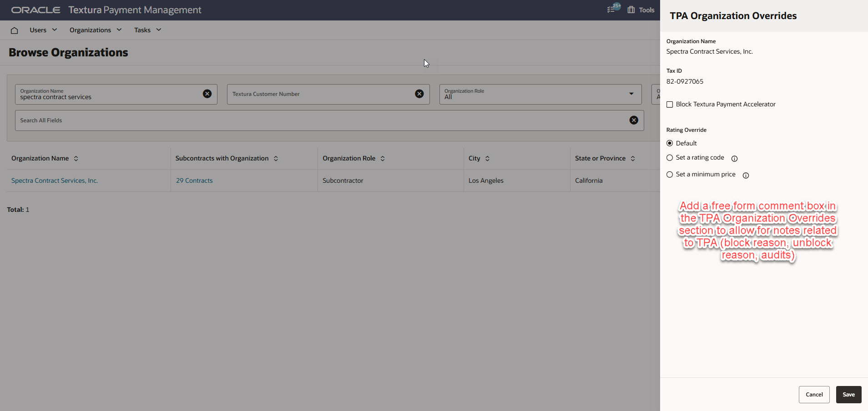Viewport: 868px width, 411px height.
Task: Sort by City column
Action: [487, 159]
